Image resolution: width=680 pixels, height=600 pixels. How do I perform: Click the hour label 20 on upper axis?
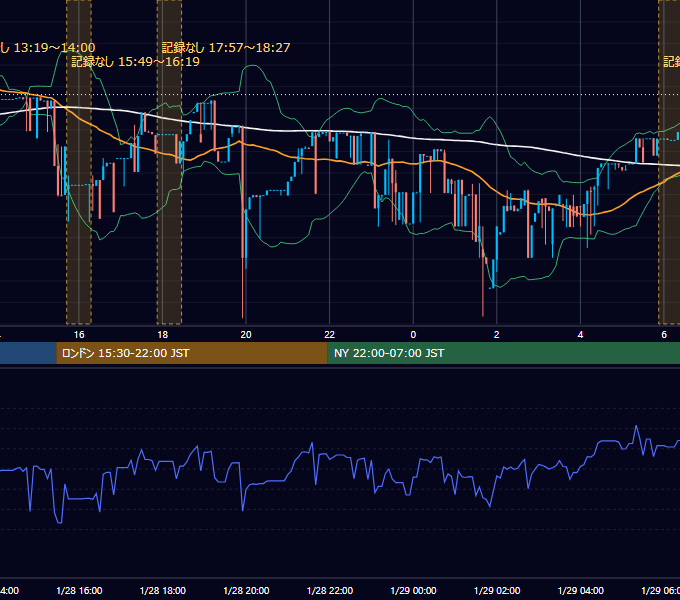coord(246,335)
